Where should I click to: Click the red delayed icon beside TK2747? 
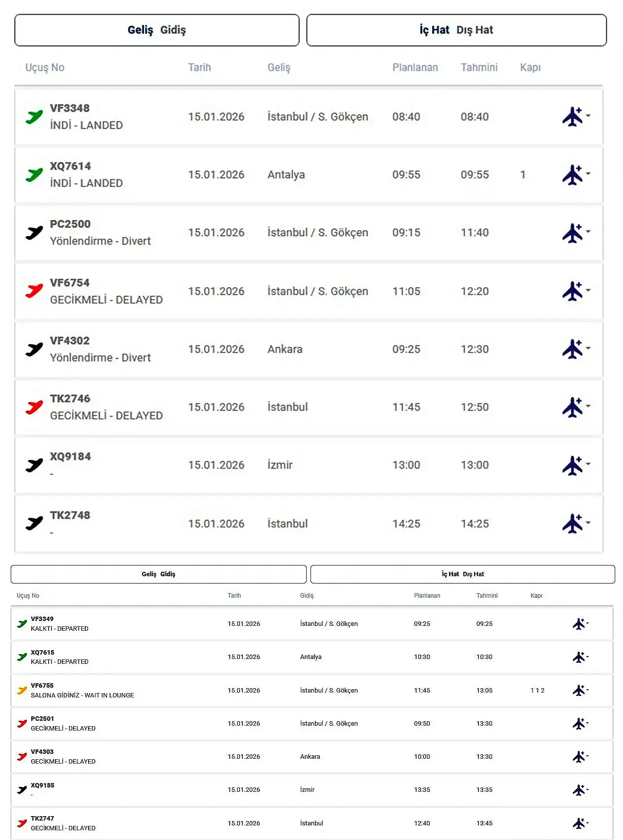tap(22, 823)
